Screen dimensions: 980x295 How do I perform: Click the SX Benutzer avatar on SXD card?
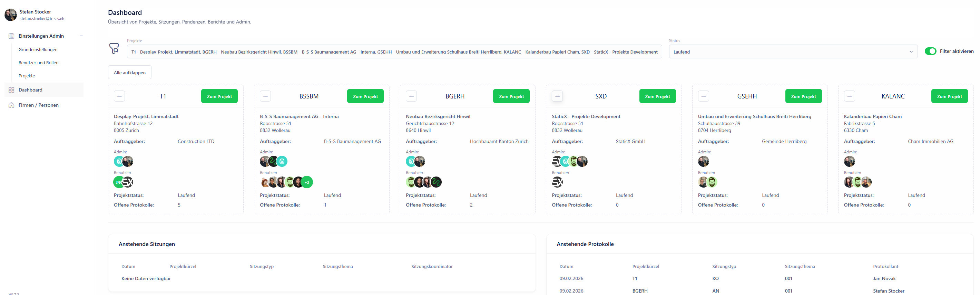tap(557, 182)
